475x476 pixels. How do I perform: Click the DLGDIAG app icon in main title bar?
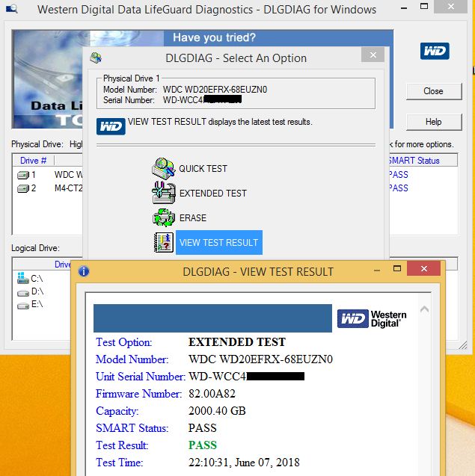[12, 9]
